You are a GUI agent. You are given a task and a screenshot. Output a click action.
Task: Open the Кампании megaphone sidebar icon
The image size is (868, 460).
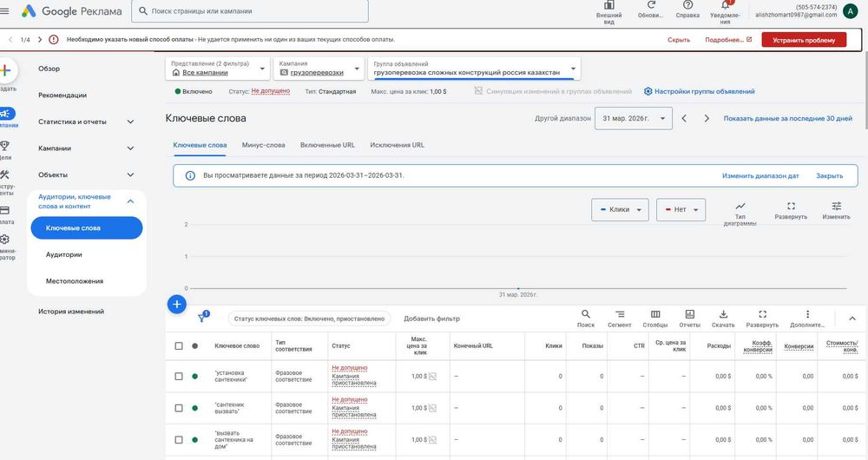[x=5, y=114]
